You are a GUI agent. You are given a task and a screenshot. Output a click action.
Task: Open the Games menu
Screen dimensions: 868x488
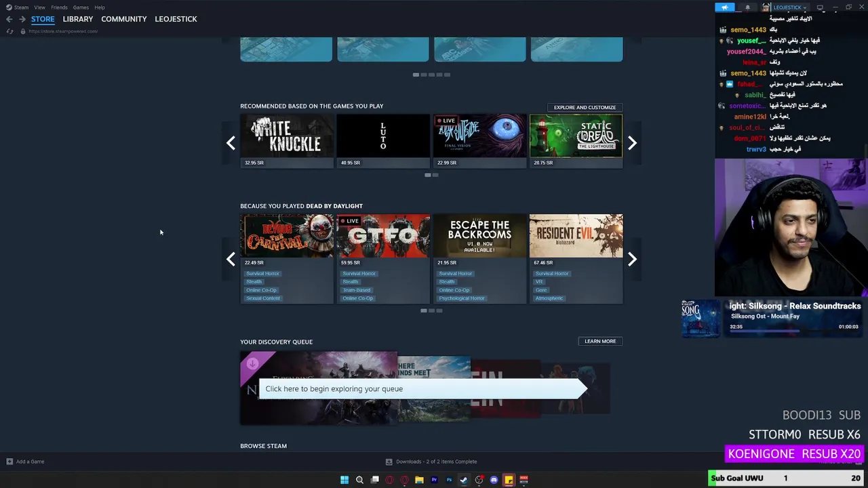tap(81, 7)
